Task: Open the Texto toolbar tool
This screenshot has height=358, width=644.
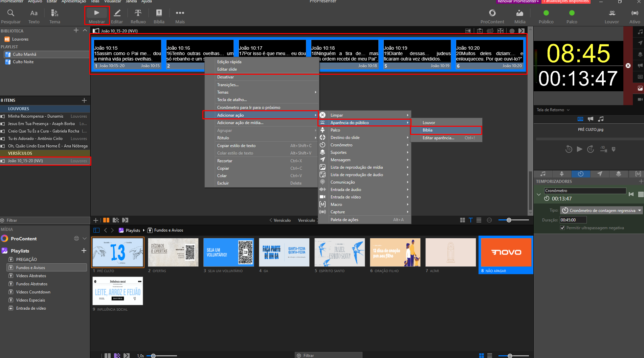Action: pos(34,16)
